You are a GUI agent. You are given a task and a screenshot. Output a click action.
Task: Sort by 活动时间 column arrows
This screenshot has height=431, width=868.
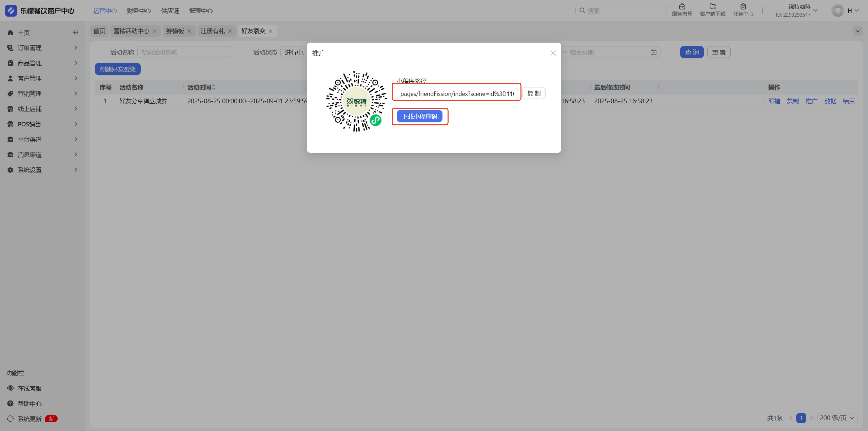[214, 87]
